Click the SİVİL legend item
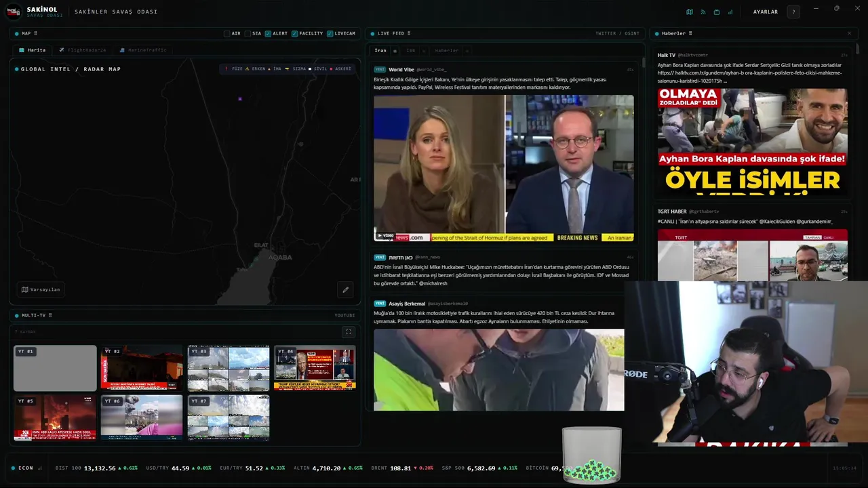868x488 pixels. [319, 68]
